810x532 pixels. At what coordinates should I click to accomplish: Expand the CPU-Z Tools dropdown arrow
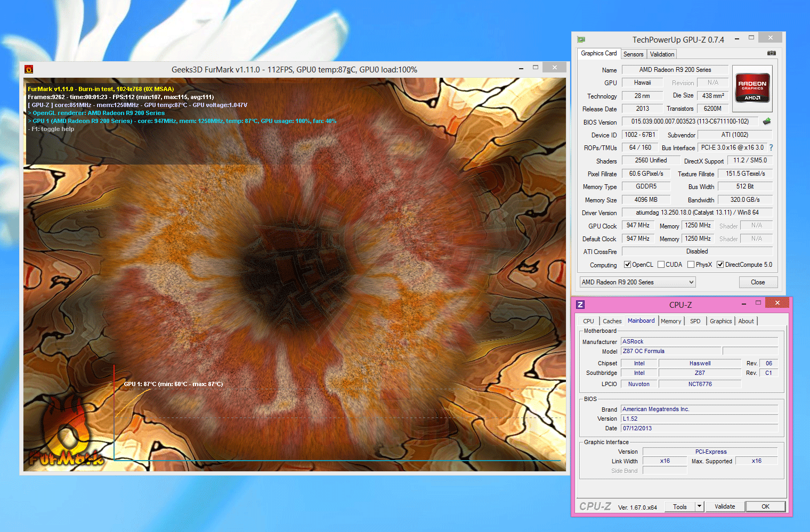tap(700, 506)
